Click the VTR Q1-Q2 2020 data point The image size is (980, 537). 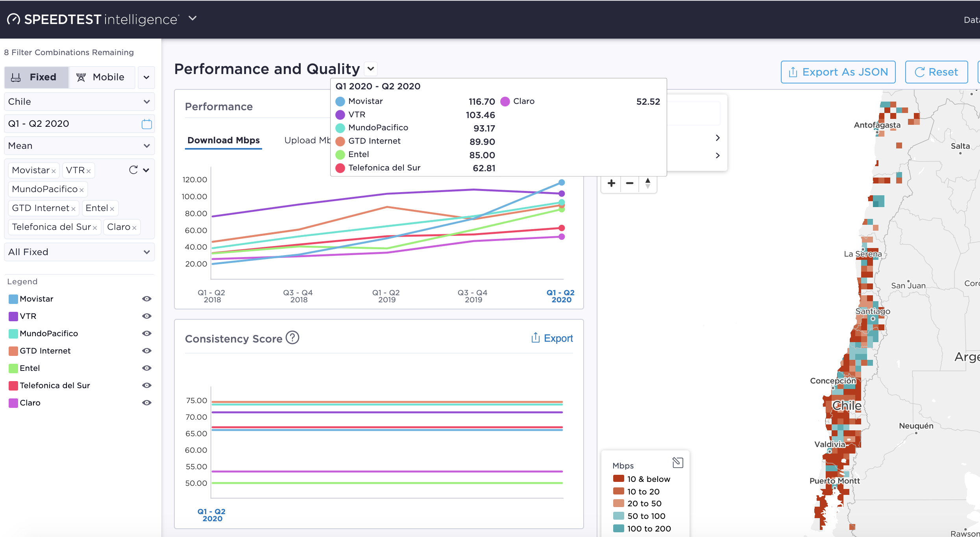coord(562,194)
